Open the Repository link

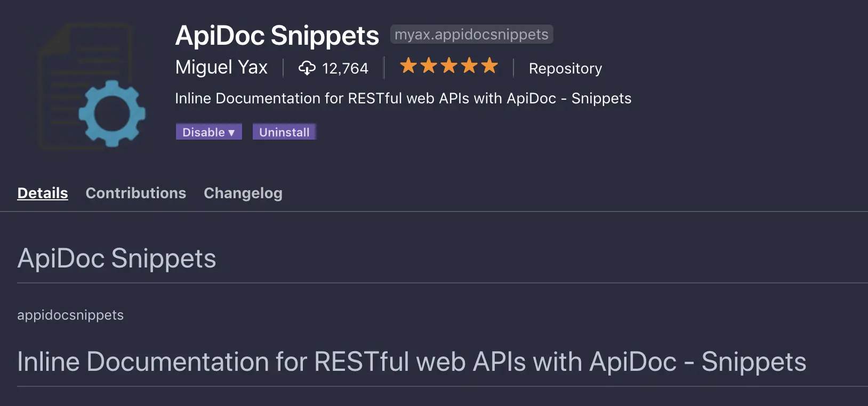click(565, 69)
